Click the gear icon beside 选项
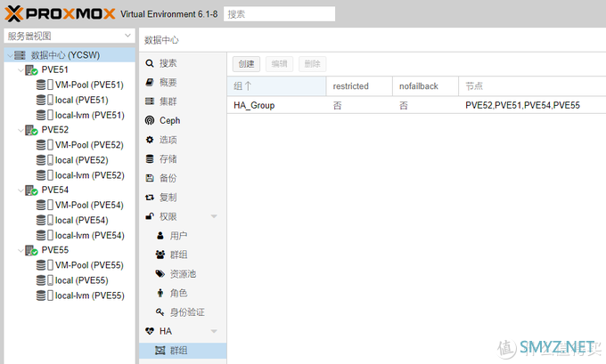This screenshot has width=606, height=364. click(150, 140)
